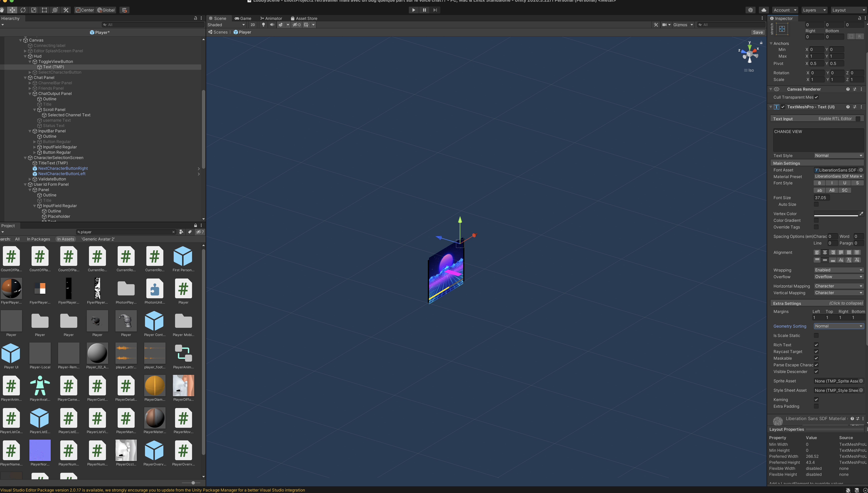Image resolution: width=868 pixels, height=493 pixels.
Task: Apply bold font style to the text
Action: click(x=820, y=183)
